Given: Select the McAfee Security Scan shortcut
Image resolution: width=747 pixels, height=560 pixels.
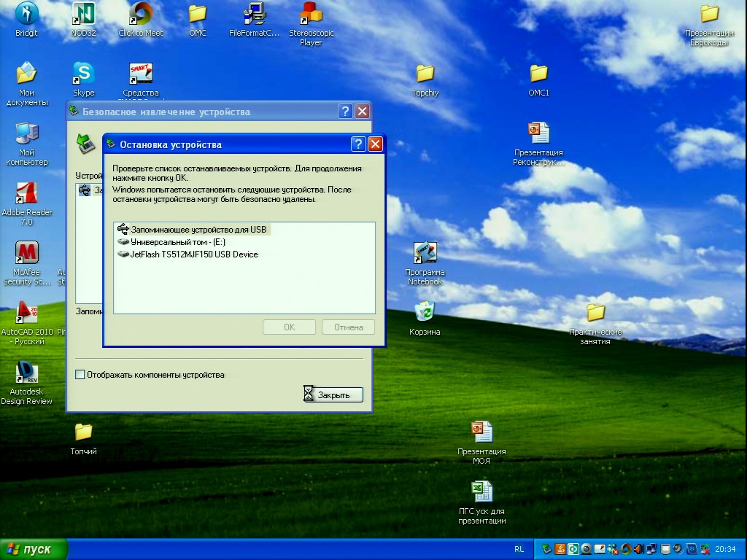Looking at the screenshot, I should (x=27, y=264).
